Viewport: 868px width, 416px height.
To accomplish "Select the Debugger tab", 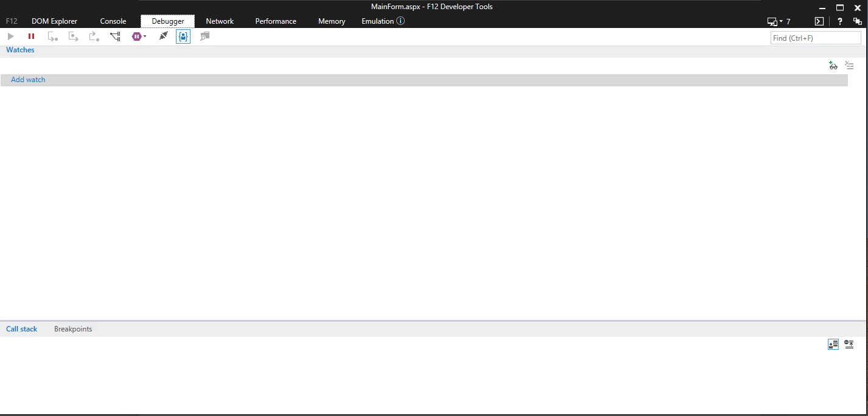I will tap(168, 21).
